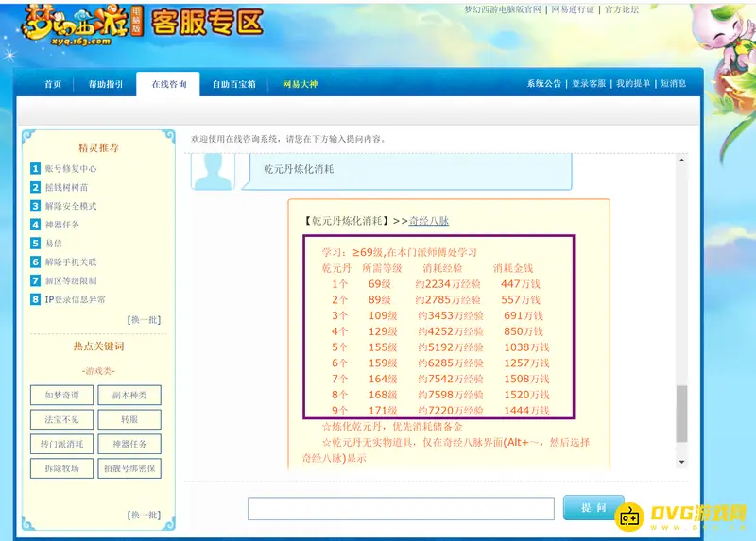This screenshot has height=541, width=756.
Task: Open the 解除手机关联 recommendation
Action: tap(71, 262)
